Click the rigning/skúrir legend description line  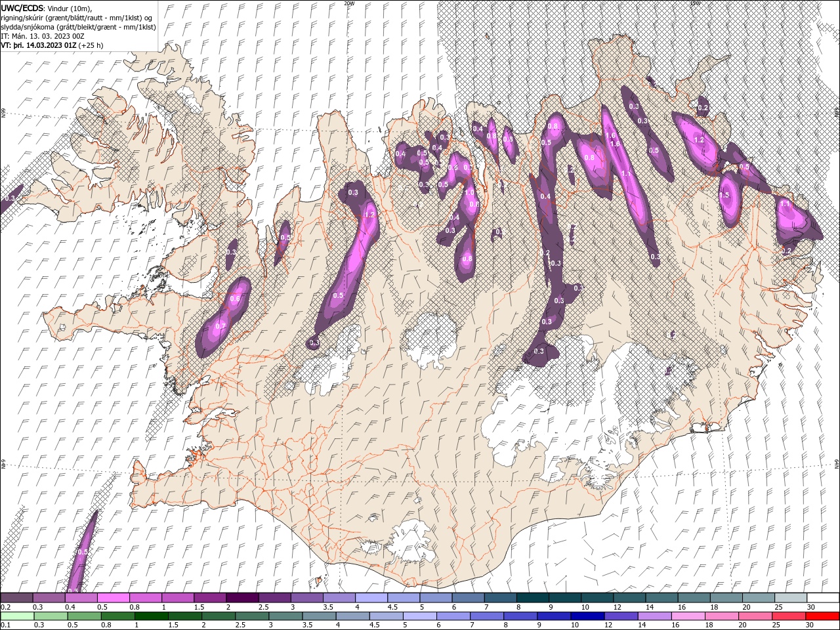click(77, 18)
